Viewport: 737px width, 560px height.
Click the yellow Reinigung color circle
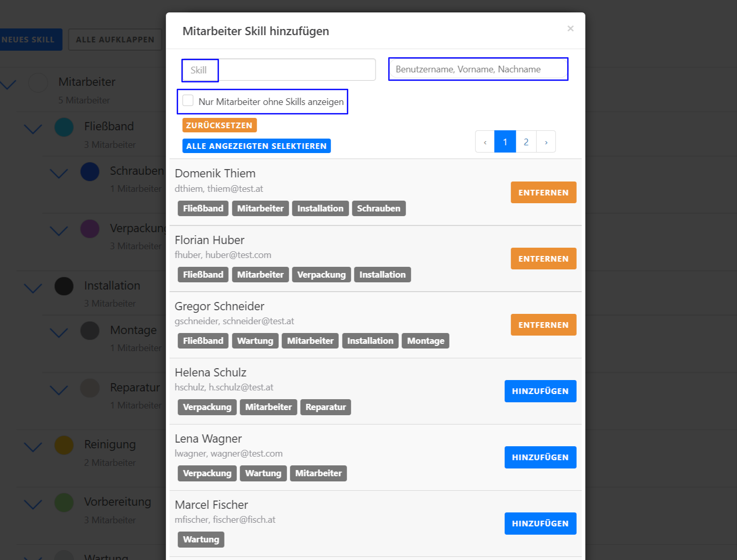pos(64,445)
